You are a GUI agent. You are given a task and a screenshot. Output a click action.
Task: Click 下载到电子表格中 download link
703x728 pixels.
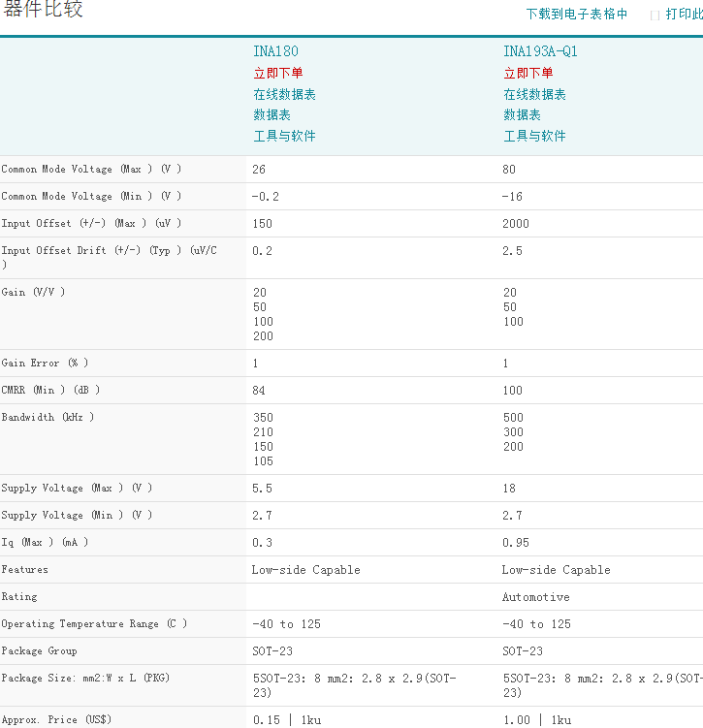click(x=576, y=15)
